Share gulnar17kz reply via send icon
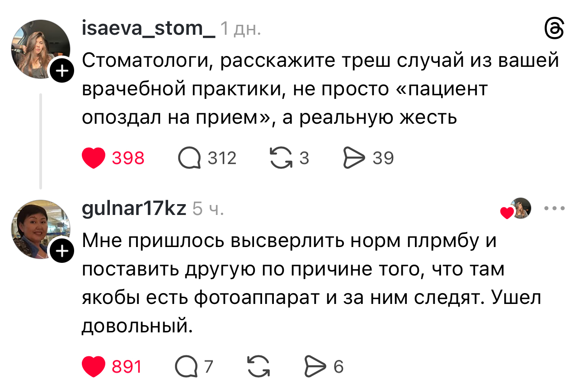Image resolution: width=583 pixels, height=392 pixels. point(314,366)
